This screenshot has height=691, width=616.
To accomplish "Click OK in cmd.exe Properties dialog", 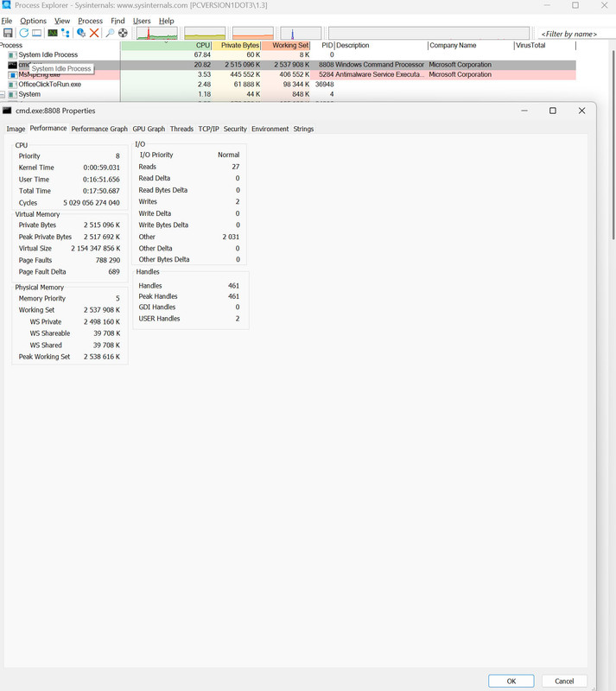I will point(511,681).
